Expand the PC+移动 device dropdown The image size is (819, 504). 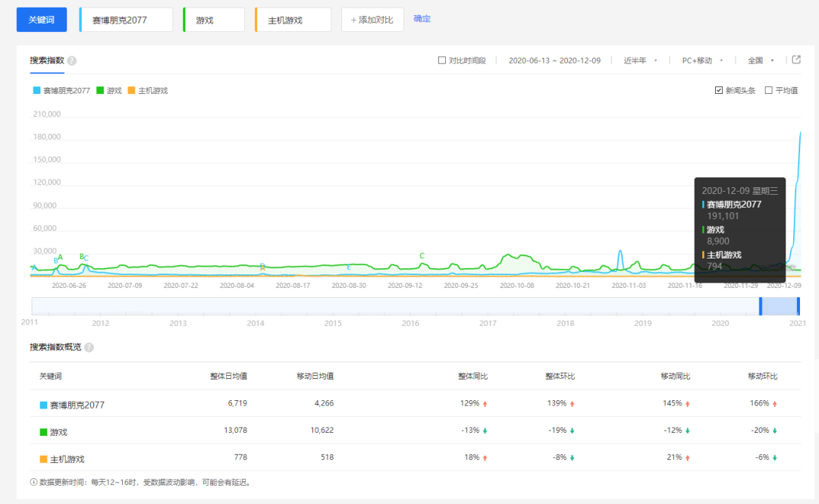[702, 61]
